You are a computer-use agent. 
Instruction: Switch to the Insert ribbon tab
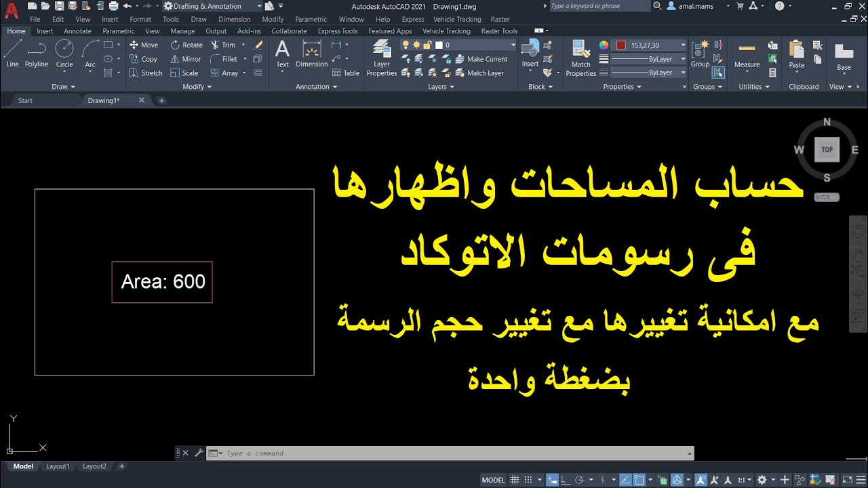coord(45,31)
